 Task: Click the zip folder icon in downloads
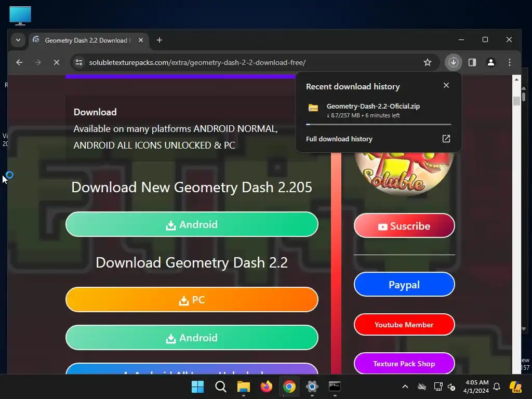pyautogui.click(x=313, y=108)
